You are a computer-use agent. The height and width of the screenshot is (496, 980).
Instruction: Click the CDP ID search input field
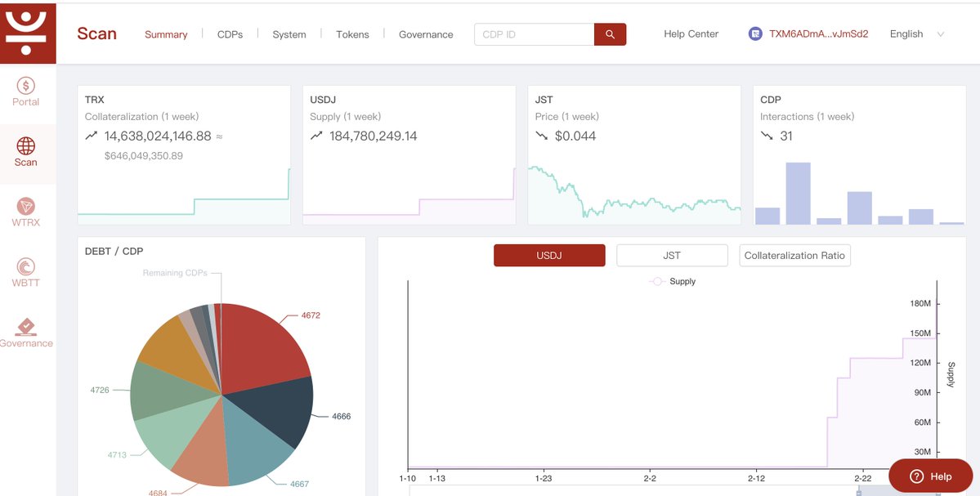(535, 34)
